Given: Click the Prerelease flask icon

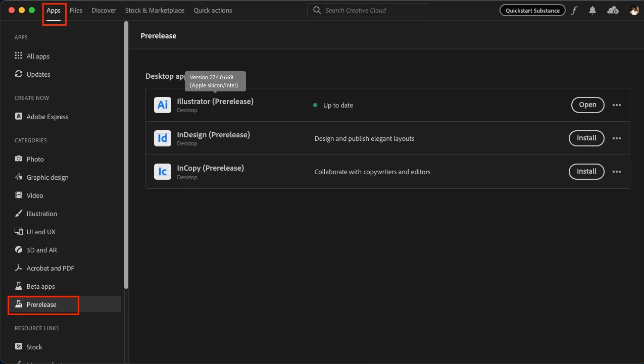Looking at the screenshot, I should point(19,304).
